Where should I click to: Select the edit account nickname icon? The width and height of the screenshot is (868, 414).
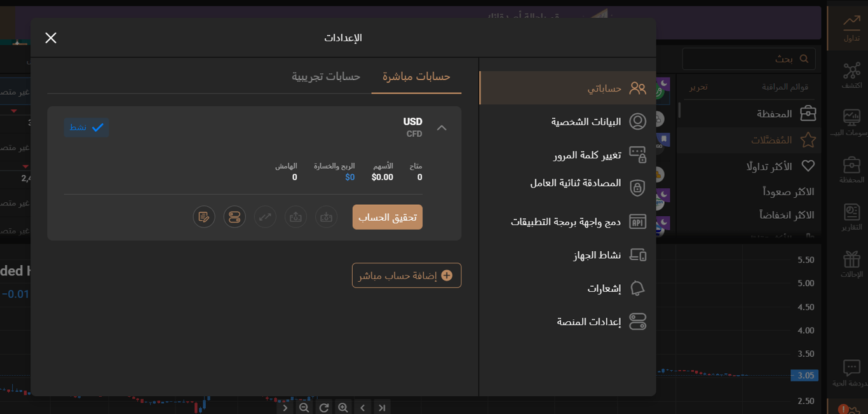coord(204,217)
